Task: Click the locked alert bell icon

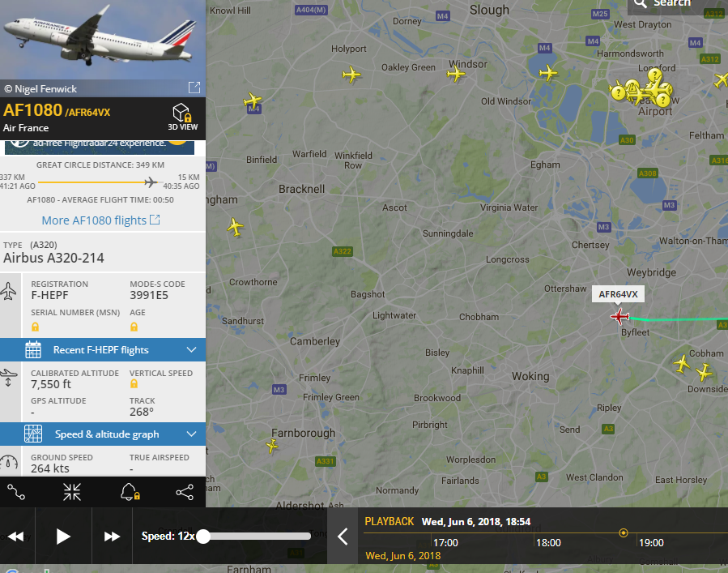Action: click(130, 492)
